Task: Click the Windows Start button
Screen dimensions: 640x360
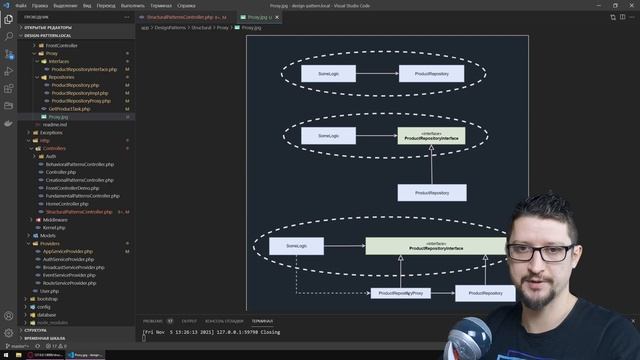Action: (x=6, y=355)
